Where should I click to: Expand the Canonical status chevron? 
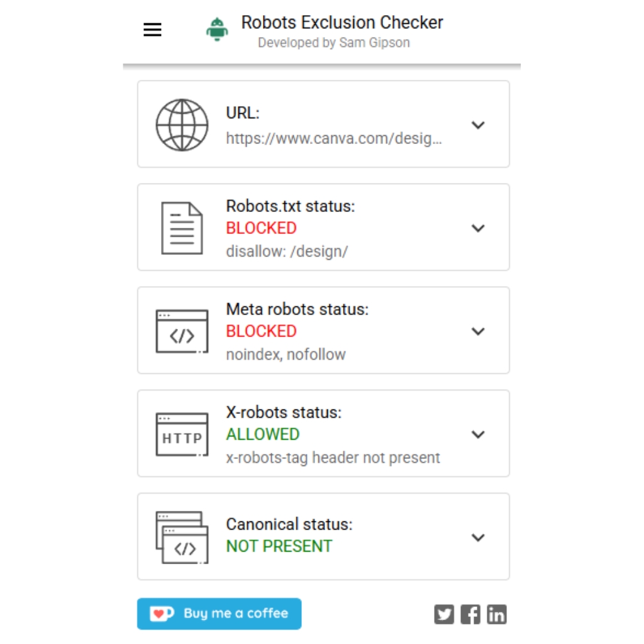click(x=478, y=537)
